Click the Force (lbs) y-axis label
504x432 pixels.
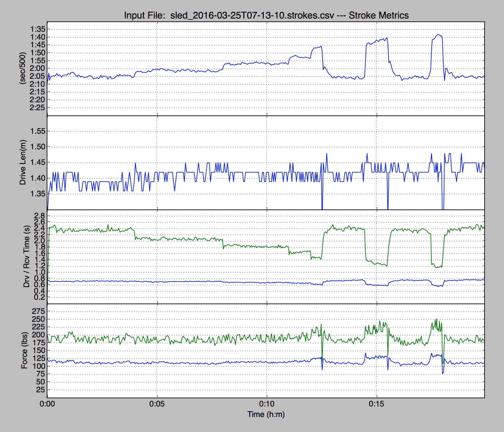coord(24,350)
